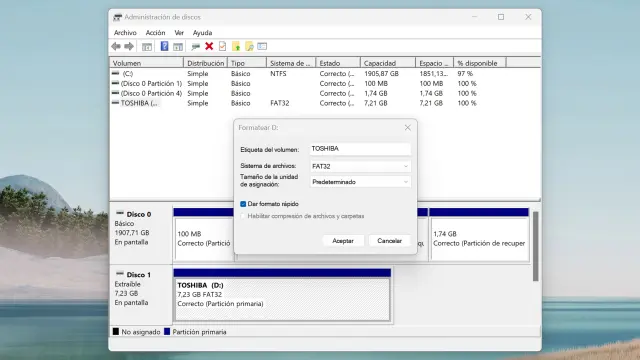Screen dimensions: 640x360
Task: Open the Archivo menu
Action: (125, 33)
